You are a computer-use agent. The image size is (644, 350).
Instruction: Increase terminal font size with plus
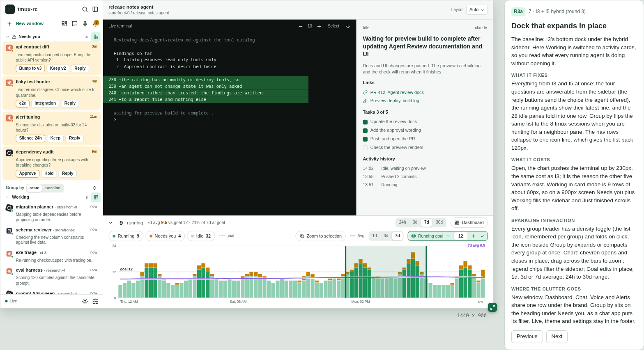(x=319, y=26)
